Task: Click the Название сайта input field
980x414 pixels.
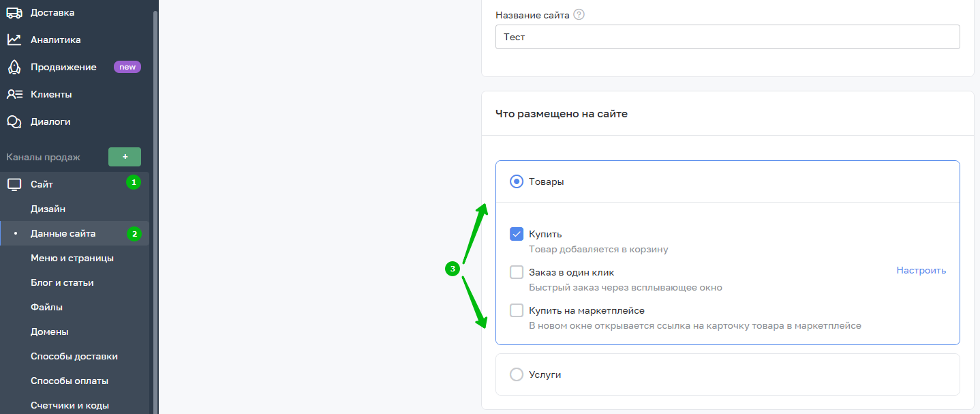Action: point(727,37)
